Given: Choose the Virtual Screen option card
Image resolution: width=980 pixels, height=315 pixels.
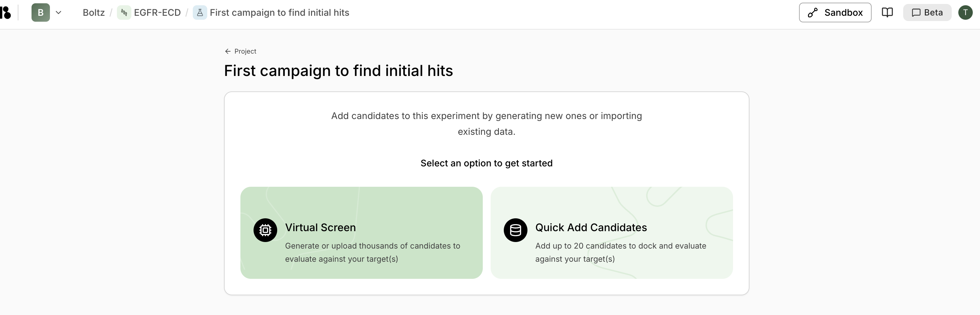Looking at the screenshot, I should point(361,232).
